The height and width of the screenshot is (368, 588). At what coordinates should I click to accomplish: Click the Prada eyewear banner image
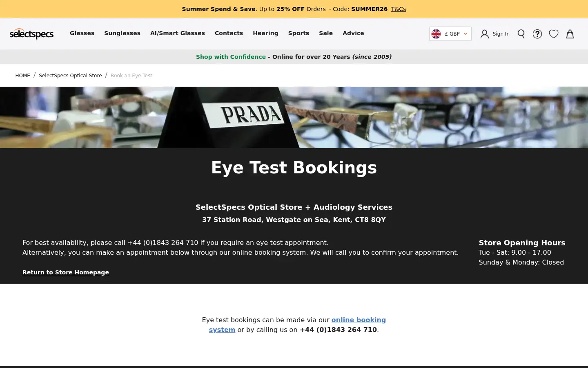tap(294, 117)
